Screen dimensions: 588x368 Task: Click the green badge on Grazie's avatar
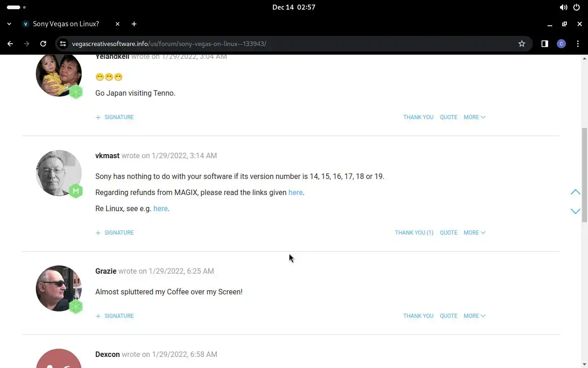[76, 306]
